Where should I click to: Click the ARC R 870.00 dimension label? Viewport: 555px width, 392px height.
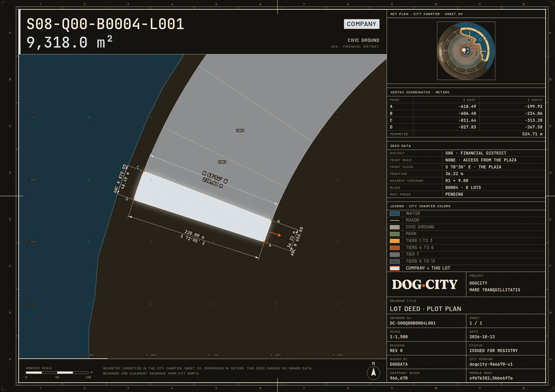pyautogui.click(x=119, y=178)
